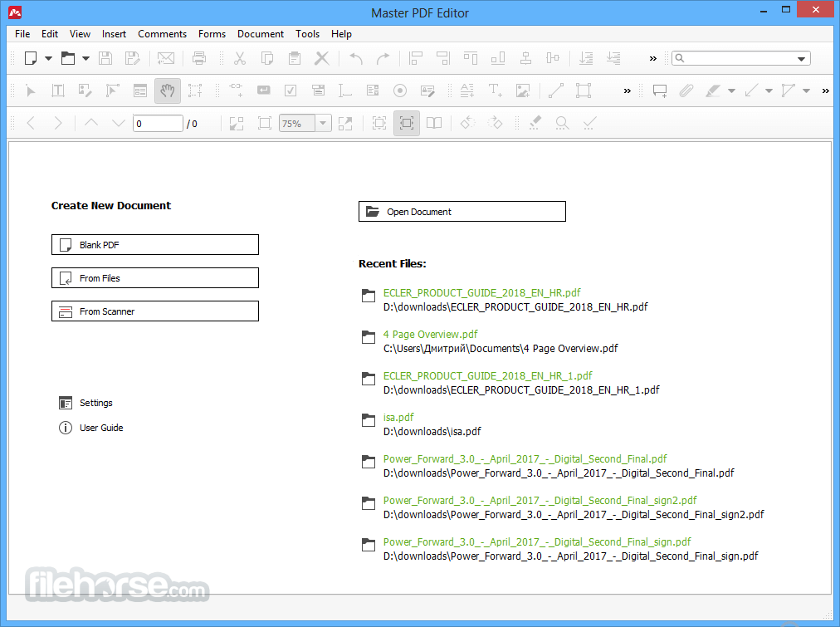This screenshot has width=840, height=627.
Task: Click the Paste clipboard icon
Action: pos(294,58)
